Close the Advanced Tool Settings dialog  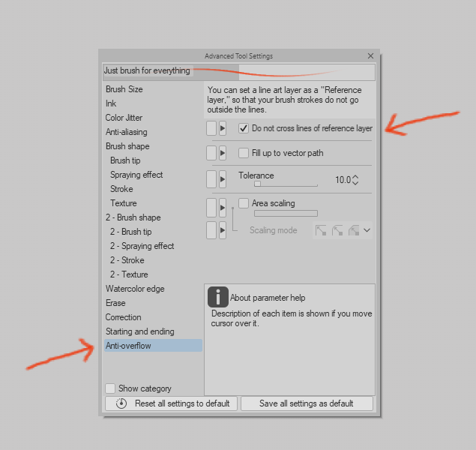click(x=370, y=55)
